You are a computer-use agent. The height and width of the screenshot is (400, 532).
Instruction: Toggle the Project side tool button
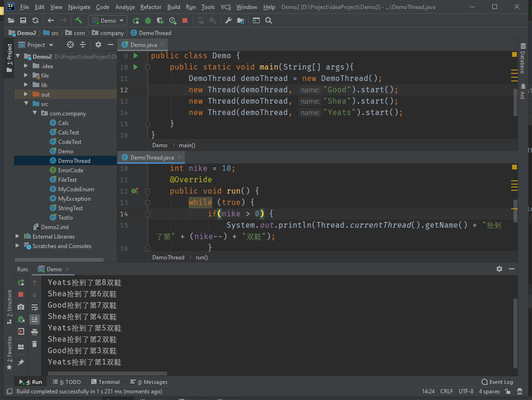pos(9,58)
